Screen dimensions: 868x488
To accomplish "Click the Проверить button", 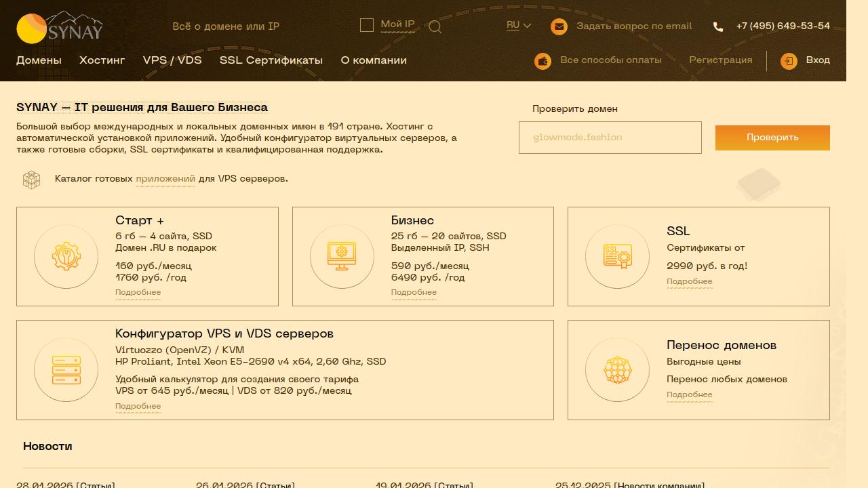I will (772, 138).
